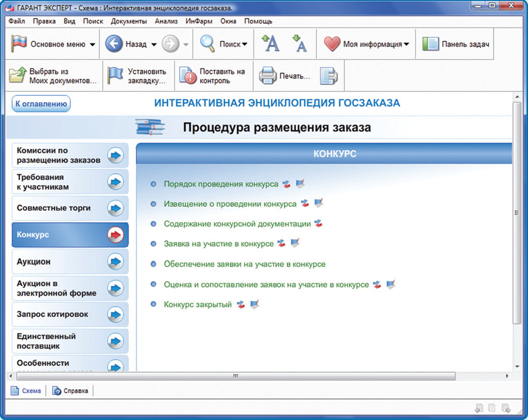
Task: Click the blue arrow beside Аукцион
Action: [116, 261]
